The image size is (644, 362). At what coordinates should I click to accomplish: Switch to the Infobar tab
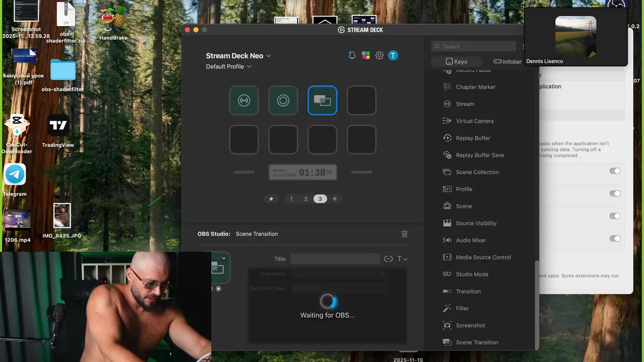pos(507,61)
